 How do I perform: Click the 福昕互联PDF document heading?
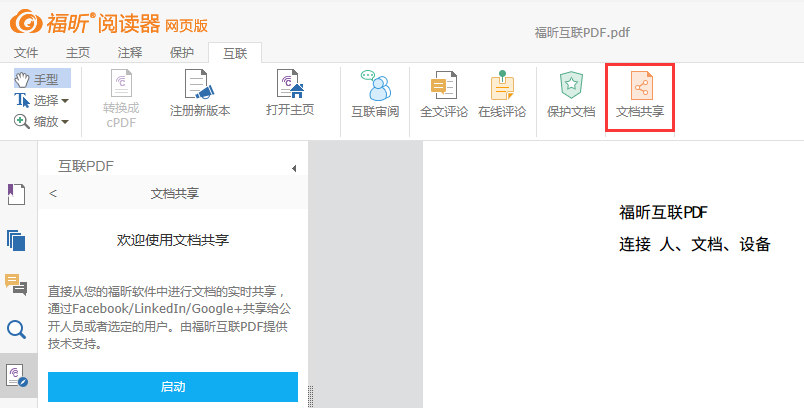click(x=664, y=212)
